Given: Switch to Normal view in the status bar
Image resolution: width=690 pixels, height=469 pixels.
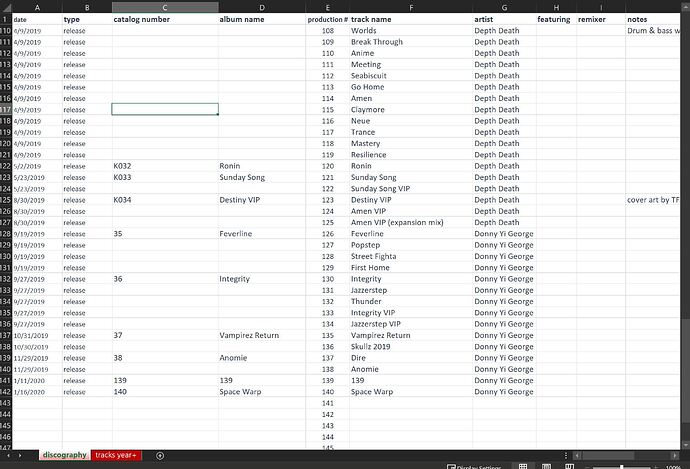Looking at the screenshot, I should [523, 466].
